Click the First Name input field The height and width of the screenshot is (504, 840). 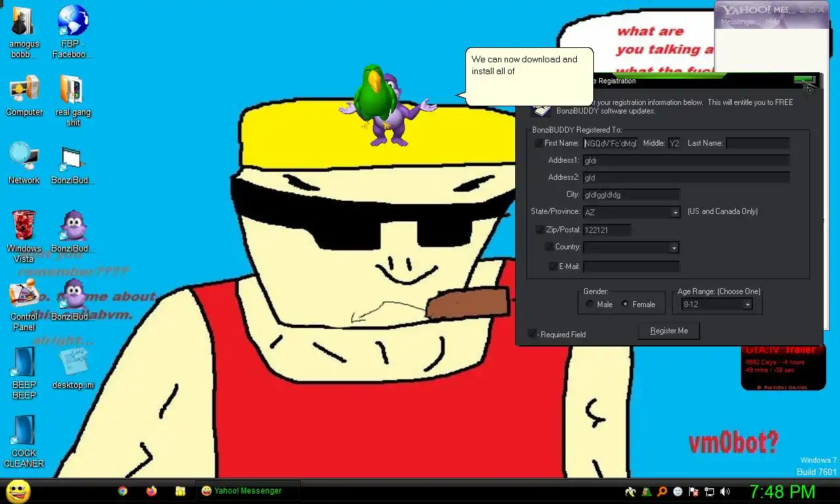[610, 143]
